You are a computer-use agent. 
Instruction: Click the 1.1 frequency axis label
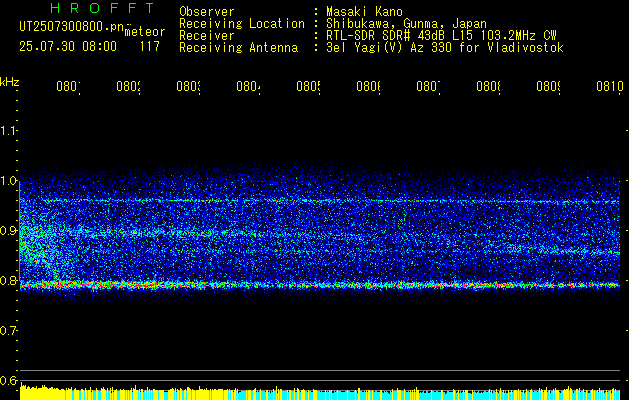tap(8, 130)
